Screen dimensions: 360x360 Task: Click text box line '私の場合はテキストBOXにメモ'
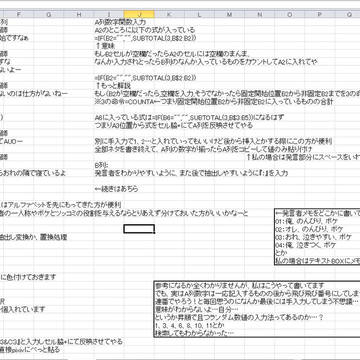(318, 261)
